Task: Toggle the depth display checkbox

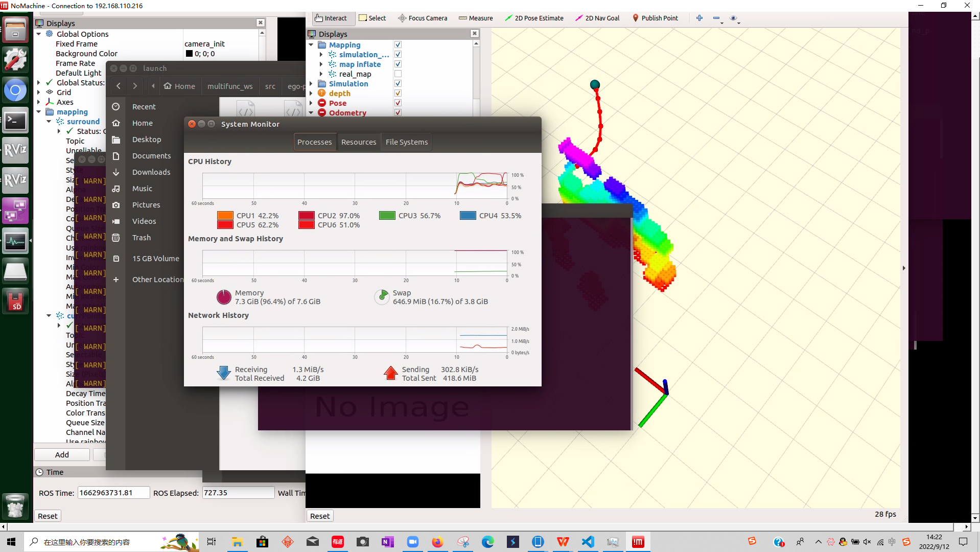Action: [x=398, y=93]
